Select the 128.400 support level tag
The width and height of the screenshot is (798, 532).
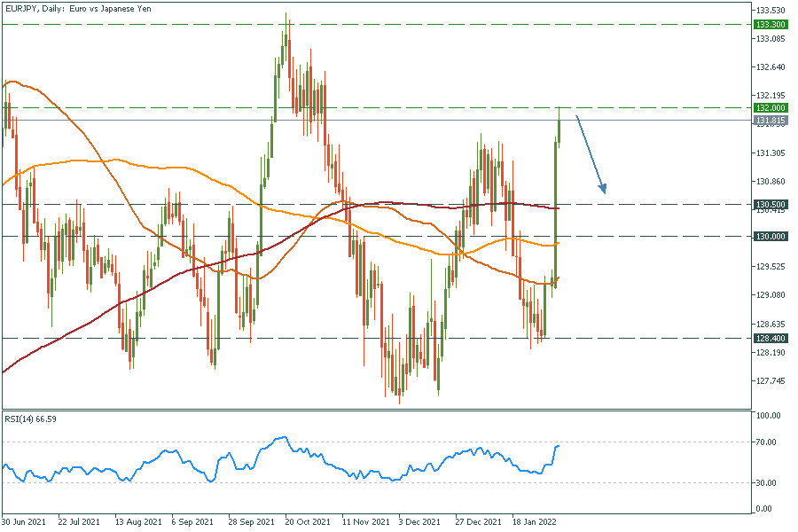(x=770, y=338)
